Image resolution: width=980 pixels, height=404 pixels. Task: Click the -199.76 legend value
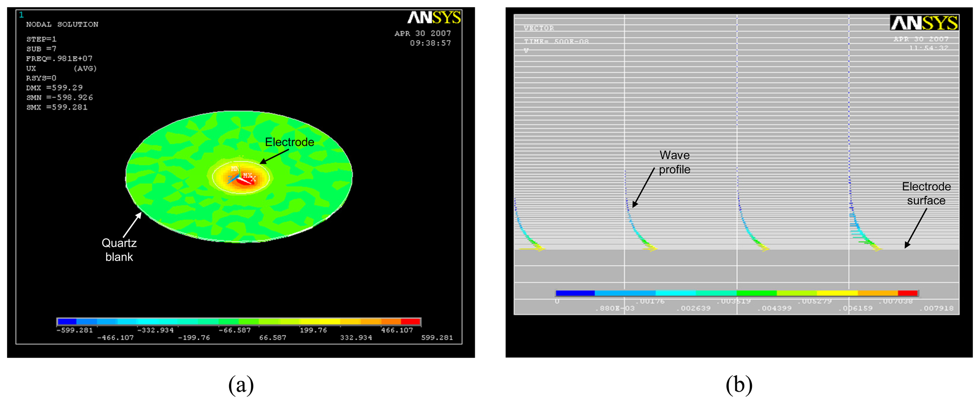(x=194, y=338)
